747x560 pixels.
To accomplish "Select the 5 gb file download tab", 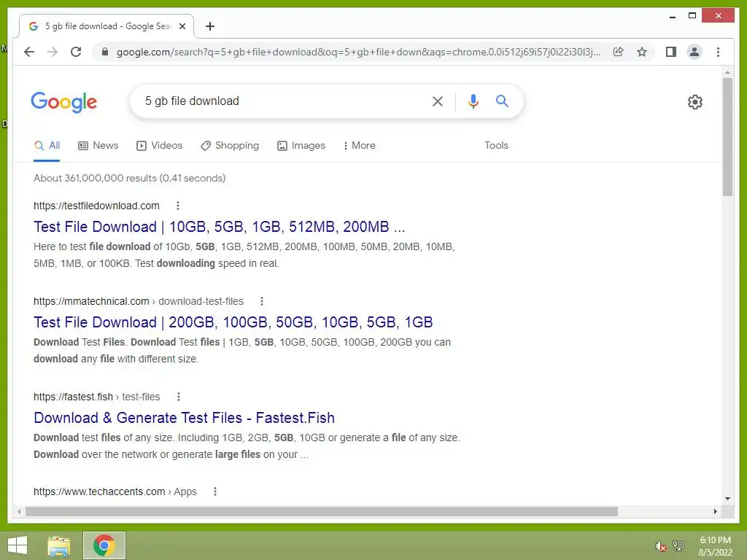I will [x=107, y=26].
